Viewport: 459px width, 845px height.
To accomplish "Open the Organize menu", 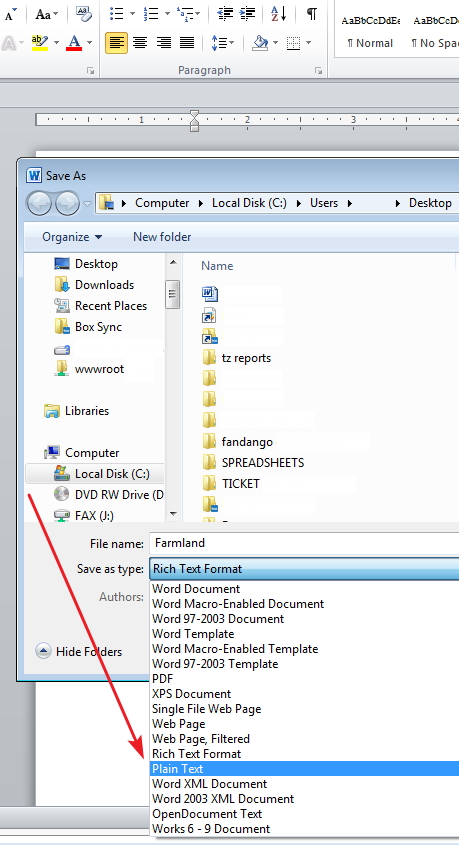I will tap(72, 237).
